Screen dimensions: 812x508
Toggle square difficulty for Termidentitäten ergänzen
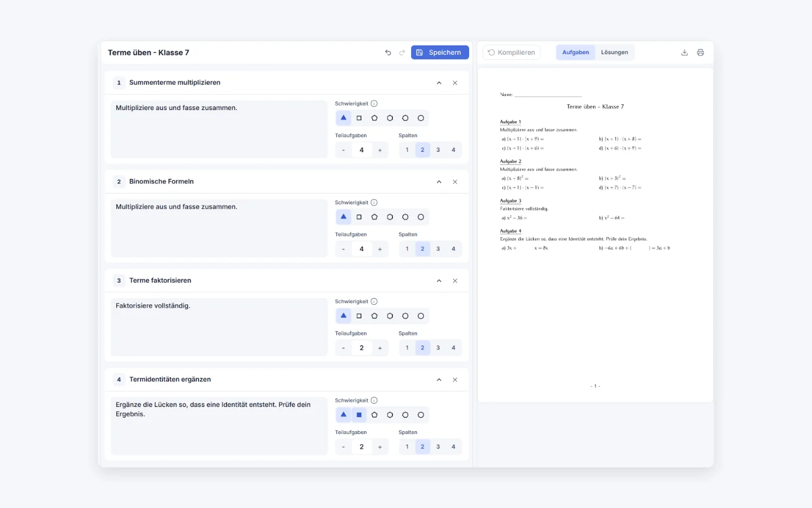(x=359, y=415)
